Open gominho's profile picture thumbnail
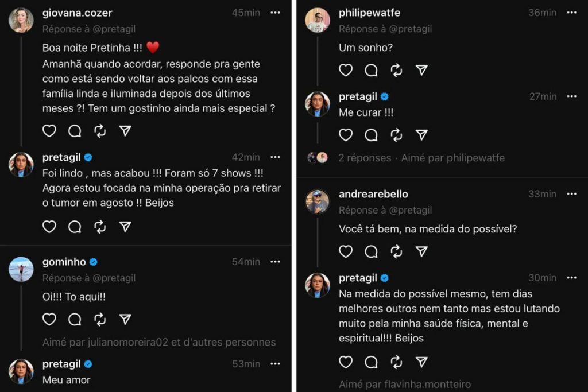 click(x=21, y=269)
